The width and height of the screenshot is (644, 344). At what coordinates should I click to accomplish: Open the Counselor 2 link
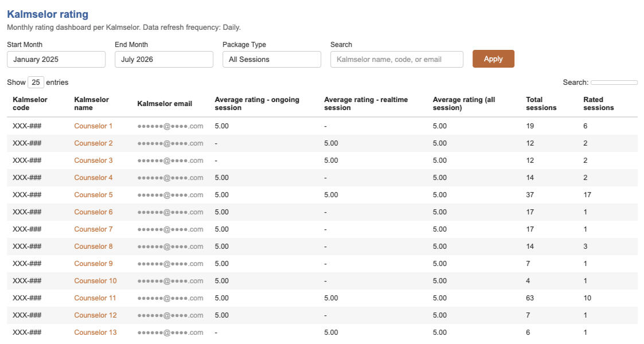[93, 143]
